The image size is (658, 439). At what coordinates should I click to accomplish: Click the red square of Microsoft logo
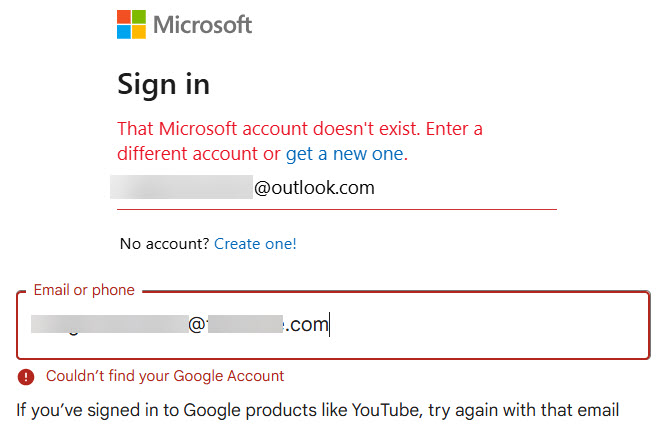[124, 17]
